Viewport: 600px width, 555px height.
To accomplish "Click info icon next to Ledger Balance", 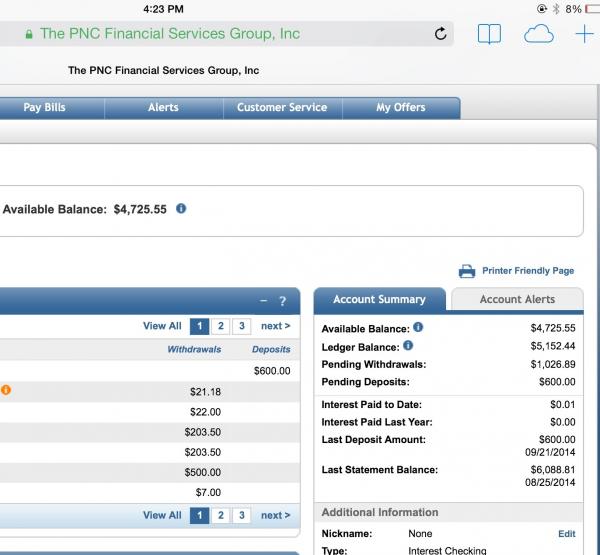I will 407,346.
